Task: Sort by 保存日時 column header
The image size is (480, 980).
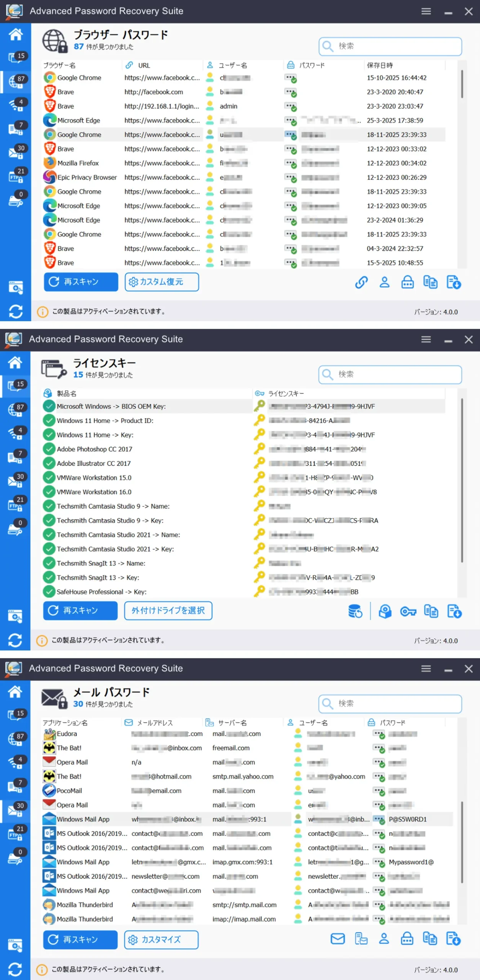Action: [380, 65]
